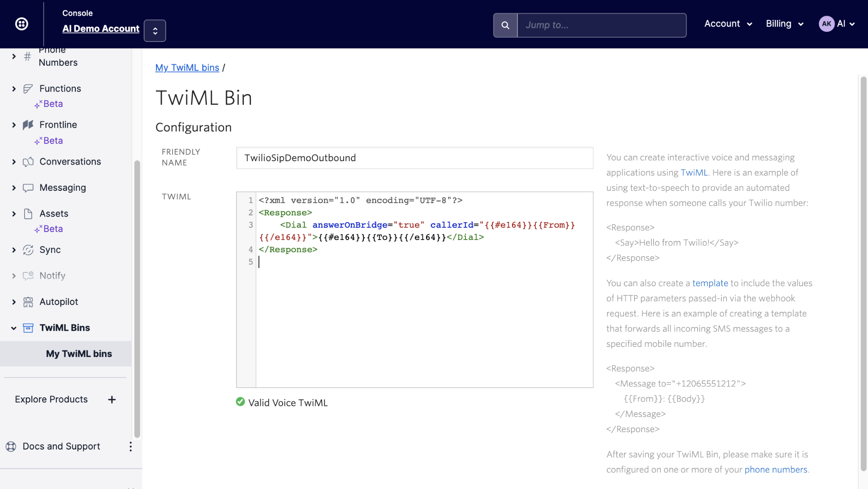The width and height of the screenshot is (868, 489).
Task: Click the sidebar vertical scrollbar
Action: pyautogui.click(x=137, y=299)
